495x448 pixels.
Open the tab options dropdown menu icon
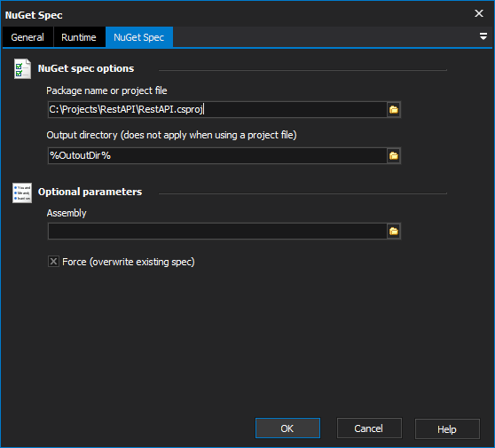click(x=483, y=36)
